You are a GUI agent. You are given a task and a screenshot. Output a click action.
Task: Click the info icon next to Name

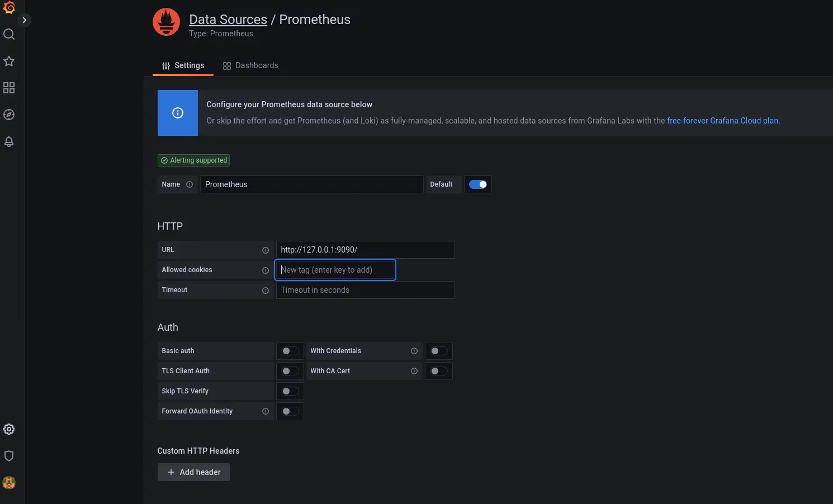click(190, 184)
